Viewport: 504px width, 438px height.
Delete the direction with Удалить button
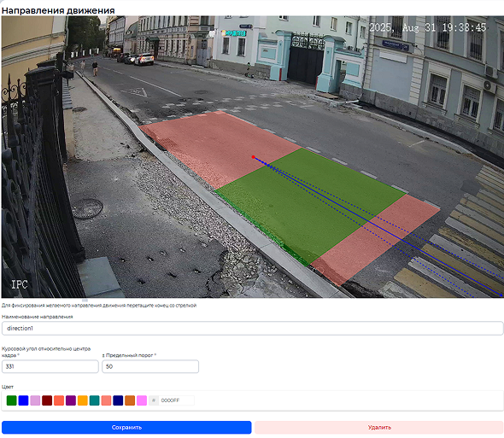coord(379,428)
